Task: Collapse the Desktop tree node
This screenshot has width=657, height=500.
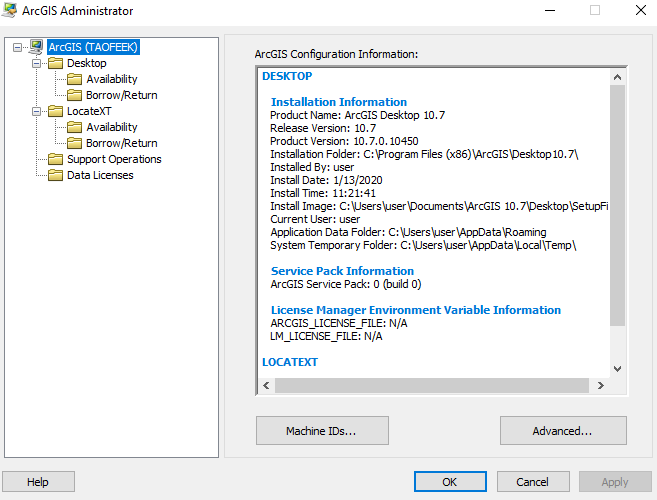Action: (36, 63)
